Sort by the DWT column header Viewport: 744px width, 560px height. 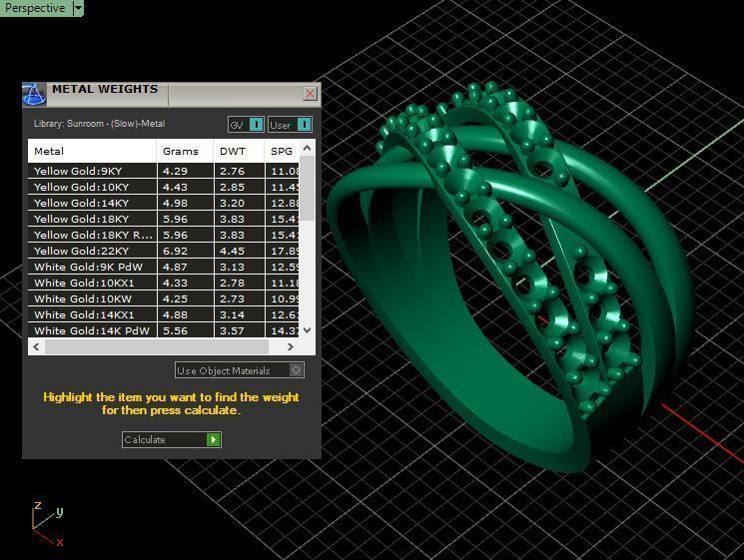pyautogui.click(x=239, y=152)
